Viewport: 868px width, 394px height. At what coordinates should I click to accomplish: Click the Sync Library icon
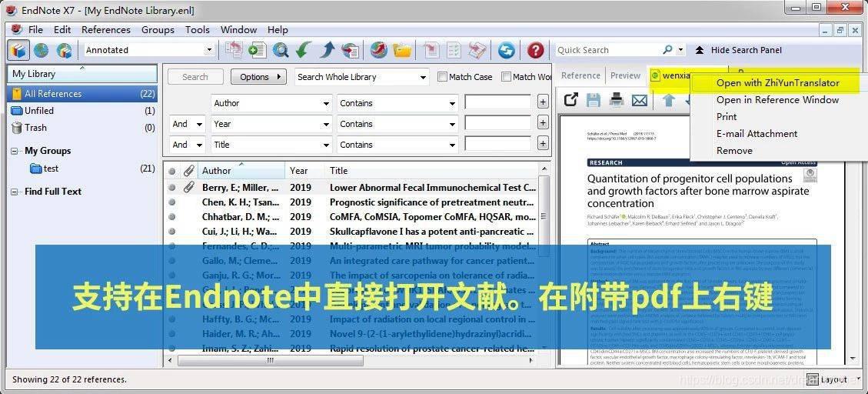click(506, 50)
